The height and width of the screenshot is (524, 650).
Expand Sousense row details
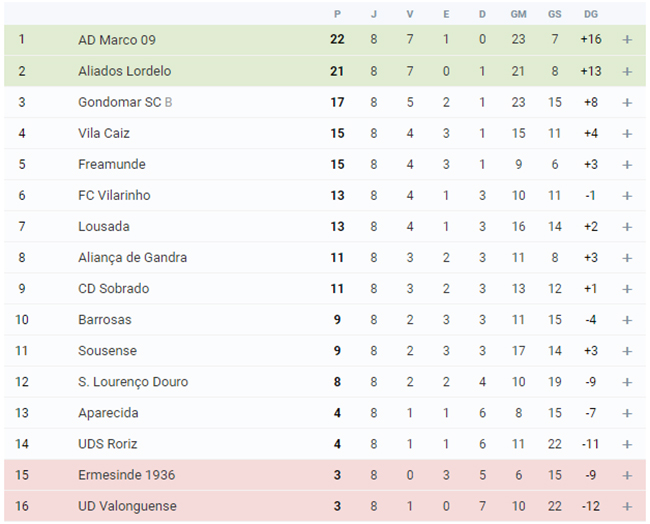point(627,351)
